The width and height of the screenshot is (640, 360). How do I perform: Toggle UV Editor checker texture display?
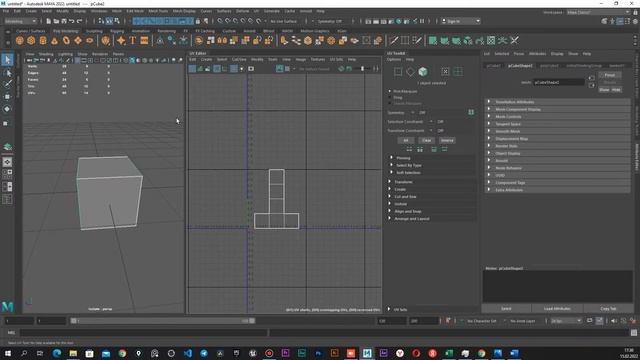pyautogui.click(x=287, y=69)
